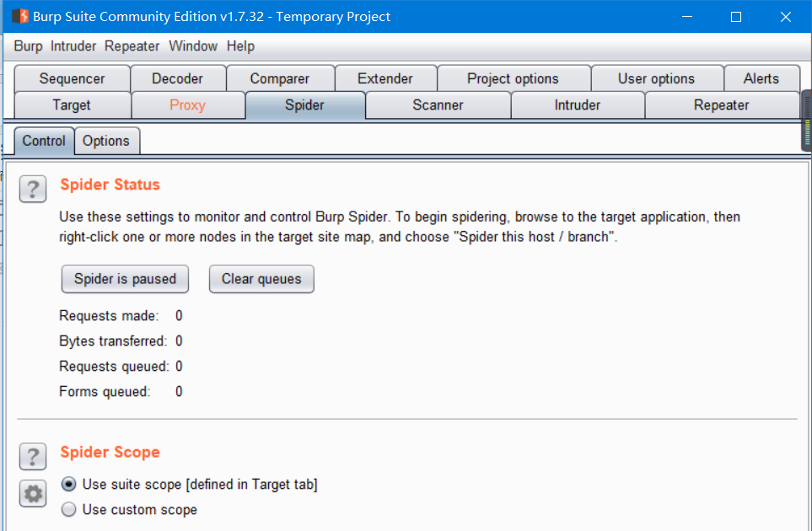This screenshot has height=531, width=812.
Task: Click the Requests made value
Action: [x=179, y=316]
